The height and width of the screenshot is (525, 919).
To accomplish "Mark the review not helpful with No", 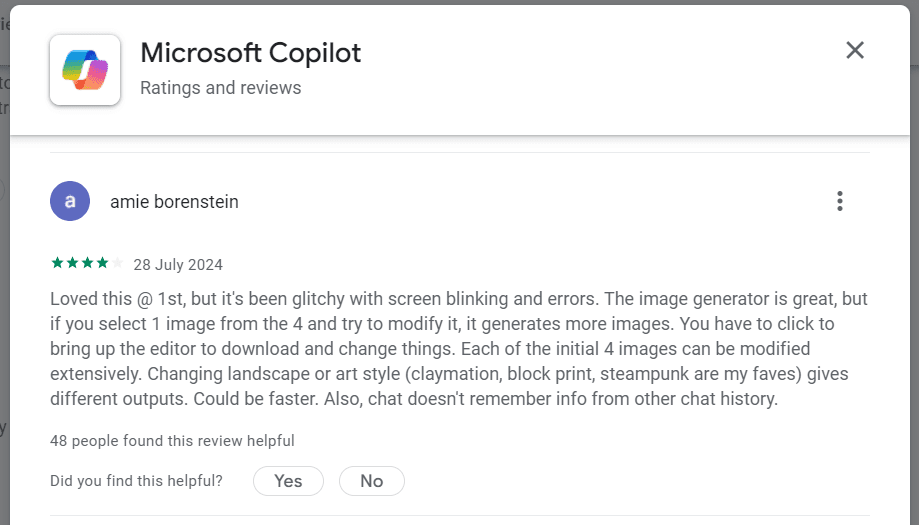I will coord(371,481).
